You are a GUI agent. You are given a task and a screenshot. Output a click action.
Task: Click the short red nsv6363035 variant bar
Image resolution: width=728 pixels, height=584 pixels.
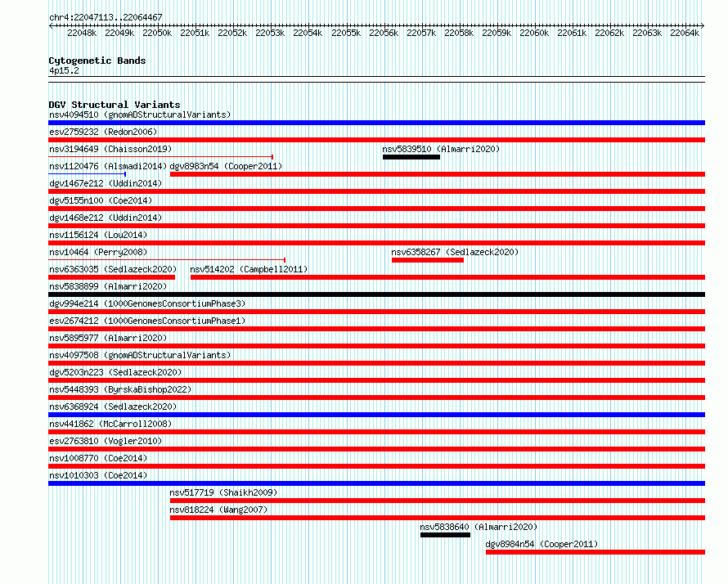coord(112,277)
